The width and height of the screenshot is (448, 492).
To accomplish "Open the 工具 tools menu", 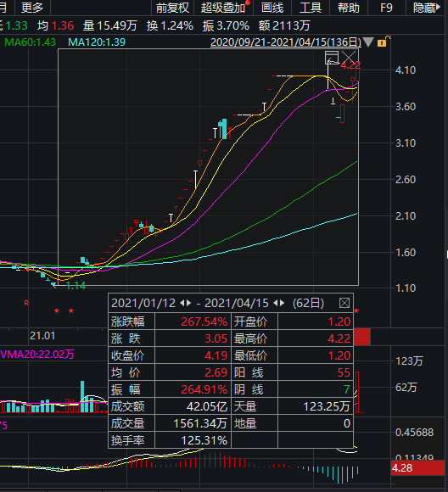I will tap(311, 8).
